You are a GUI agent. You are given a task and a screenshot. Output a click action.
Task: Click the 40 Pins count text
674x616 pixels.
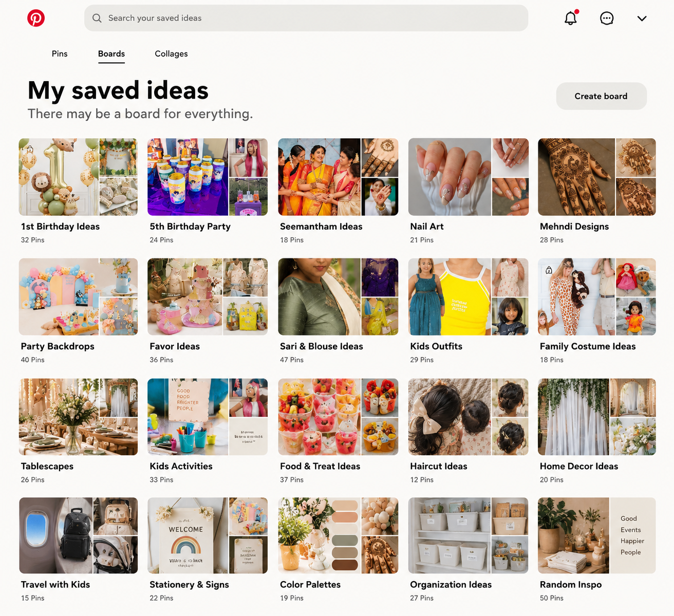pos(33,360)
